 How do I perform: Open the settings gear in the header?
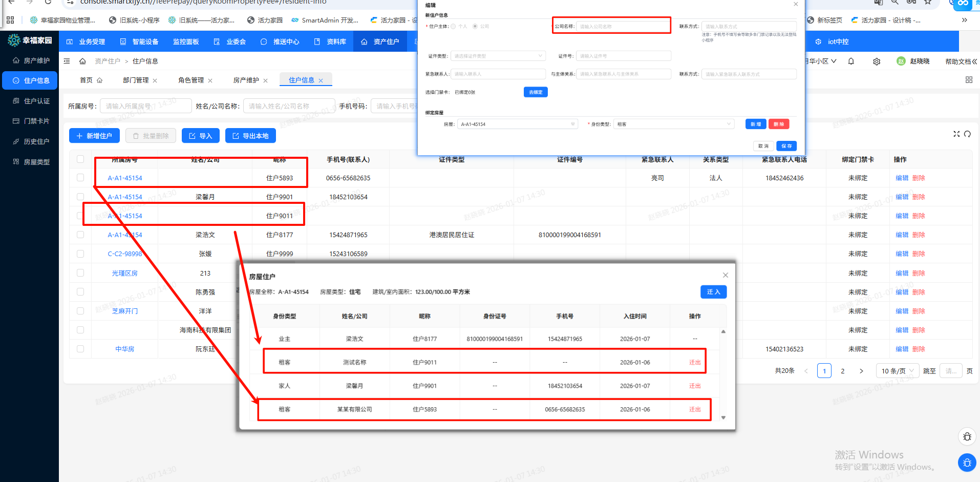(x=877, y=61)
